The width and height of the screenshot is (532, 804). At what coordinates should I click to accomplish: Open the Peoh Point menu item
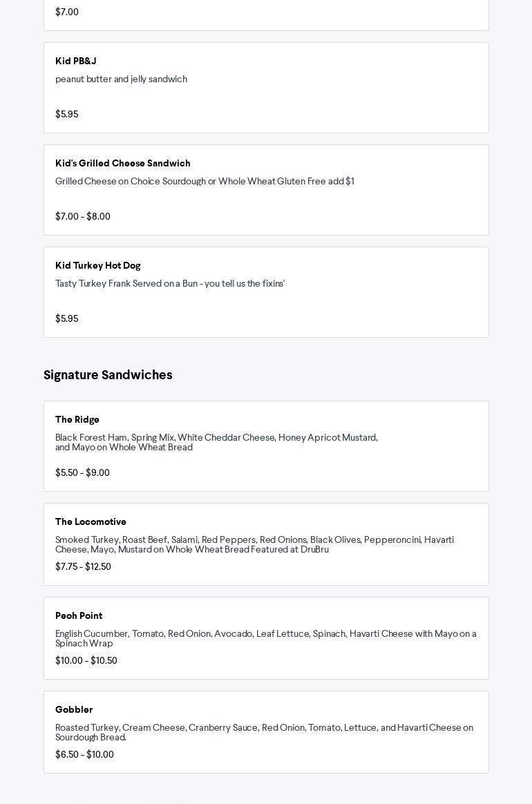pos(79,616)
